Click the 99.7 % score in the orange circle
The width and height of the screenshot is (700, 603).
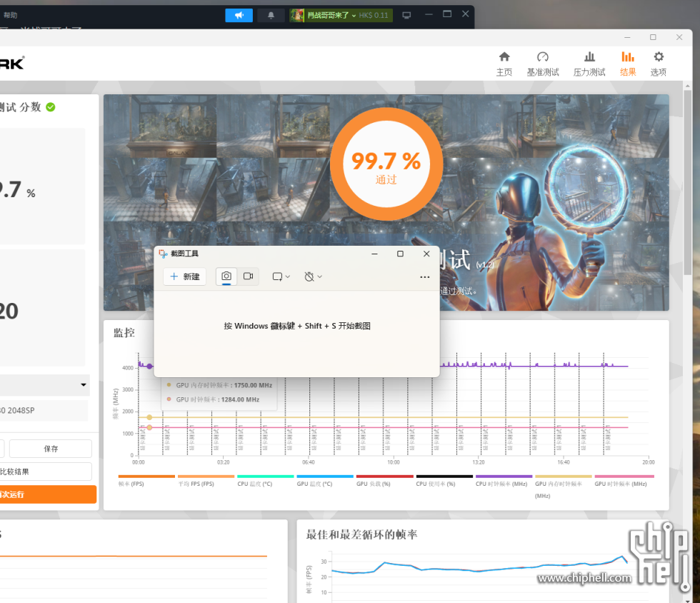pos(386,161)
